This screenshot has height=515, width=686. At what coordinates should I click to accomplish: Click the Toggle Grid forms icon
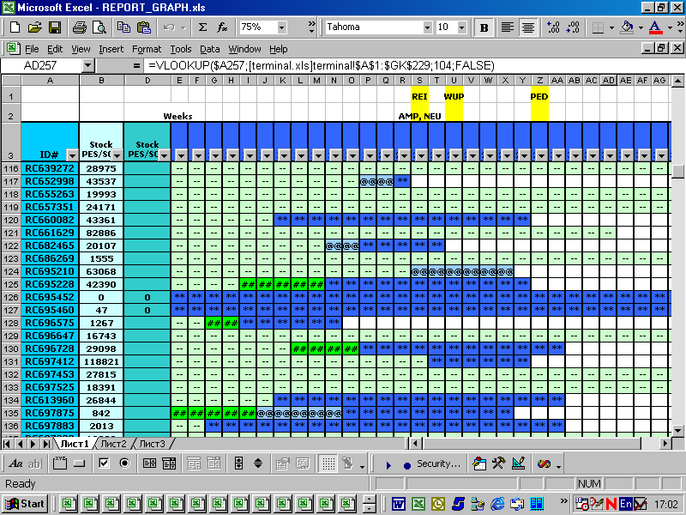coord(328,463)
